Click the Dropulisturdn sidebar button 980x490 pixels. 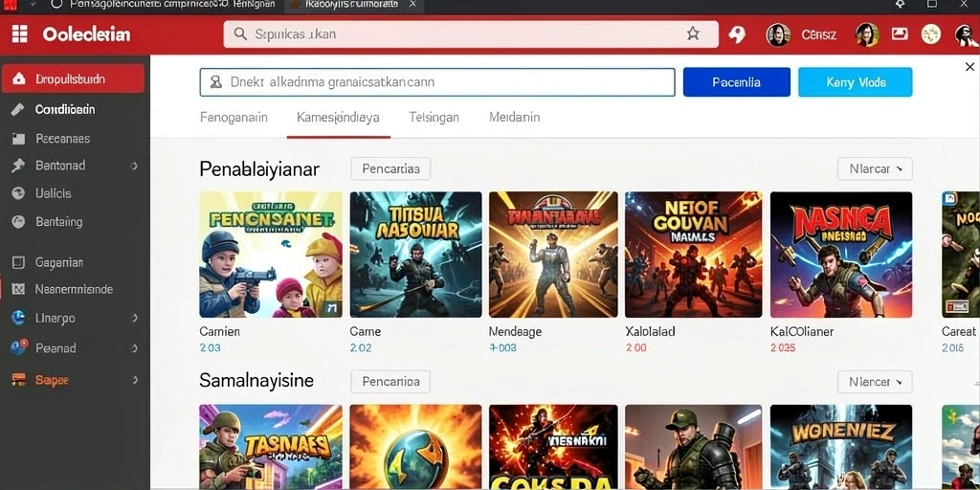[73, 78]
